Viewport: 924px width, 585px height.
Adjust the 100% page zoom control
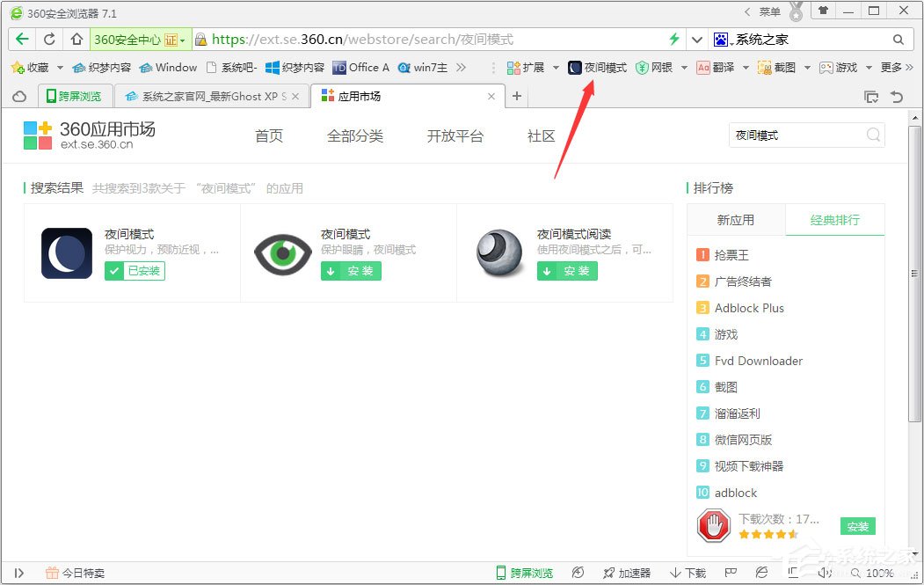point(879,572)
